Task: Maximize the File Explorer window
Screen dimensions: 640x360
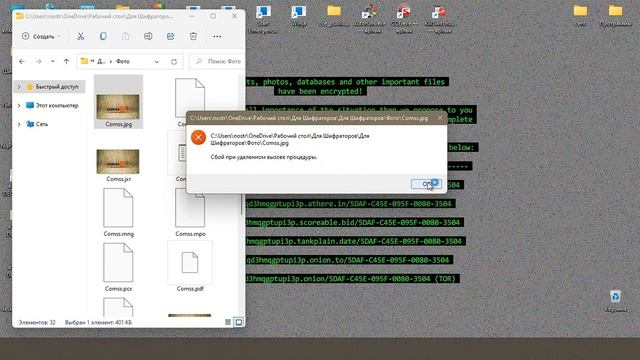Action: (x=213, y=16)
